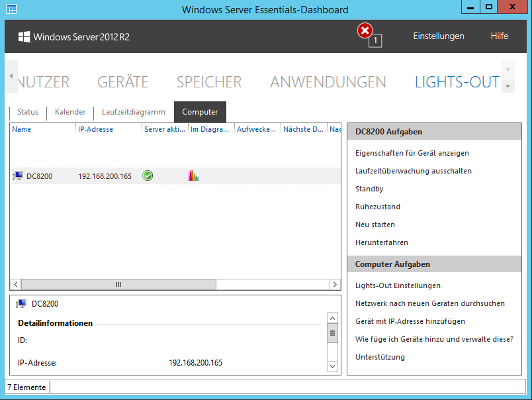Select the Computer tab
This screenshot has height=400, width=532.
(200, 112)
